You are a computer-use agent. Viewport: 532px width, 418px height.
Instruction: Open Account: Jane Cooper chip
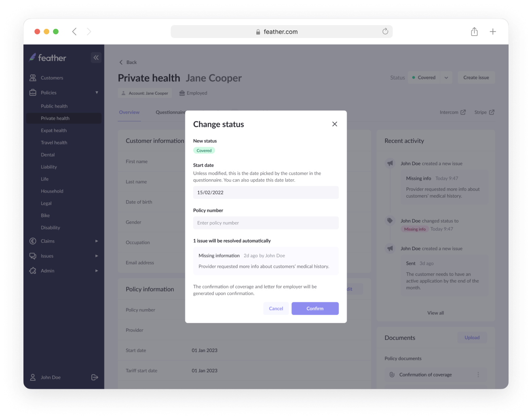tap(145, 93)
